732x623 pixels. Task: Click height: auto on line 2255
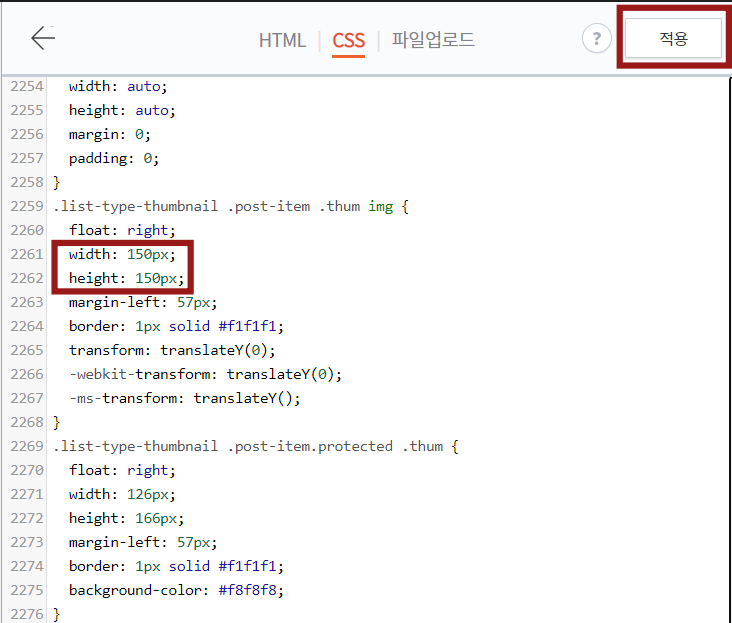(122, 110)
